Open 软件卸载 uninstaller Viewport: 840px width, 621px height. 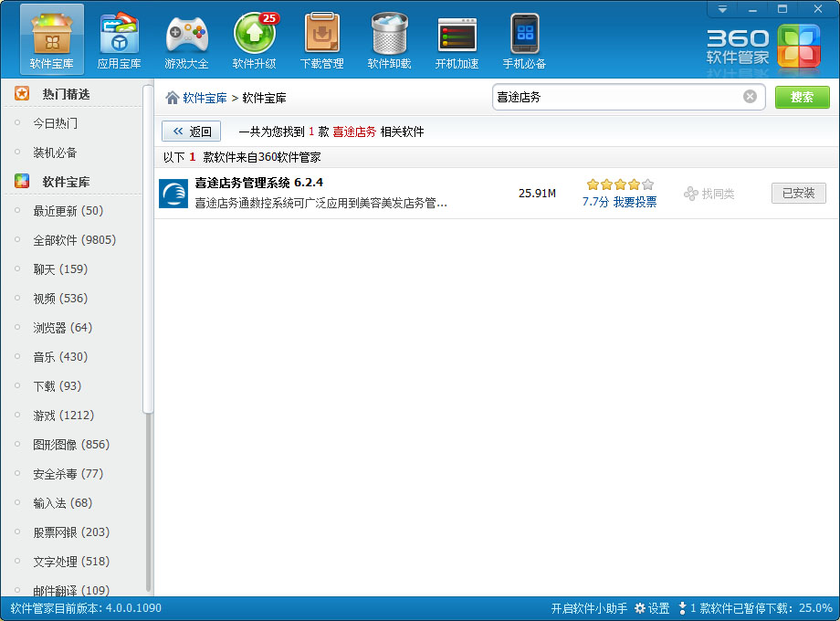tap(389, 39)
